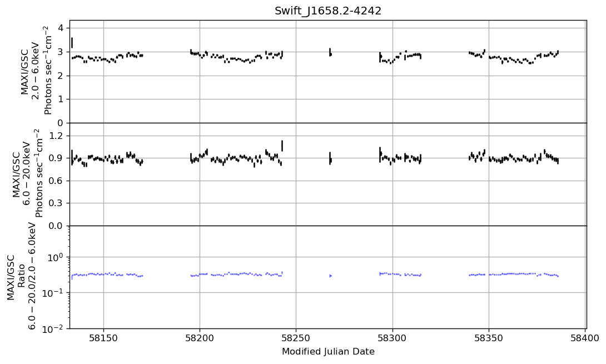Pick the x-axis tick label 58150
This screenshot has height=364, width=606.
(103, 338)
